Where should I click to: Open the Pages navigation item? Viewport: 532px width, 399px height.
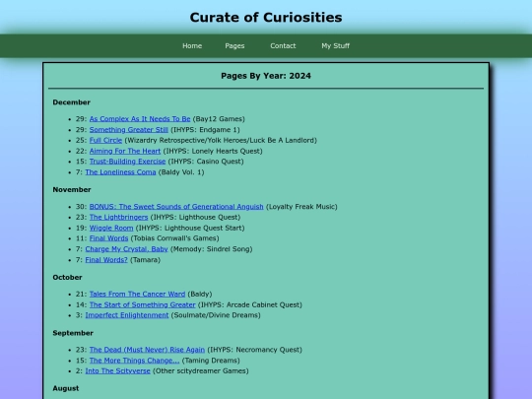[234, 45]
